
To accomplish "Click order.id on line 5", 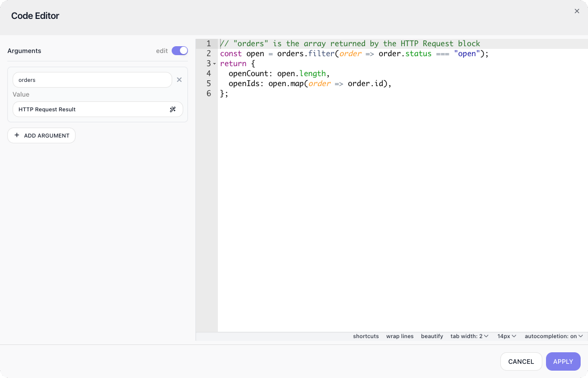I will 365,83.
